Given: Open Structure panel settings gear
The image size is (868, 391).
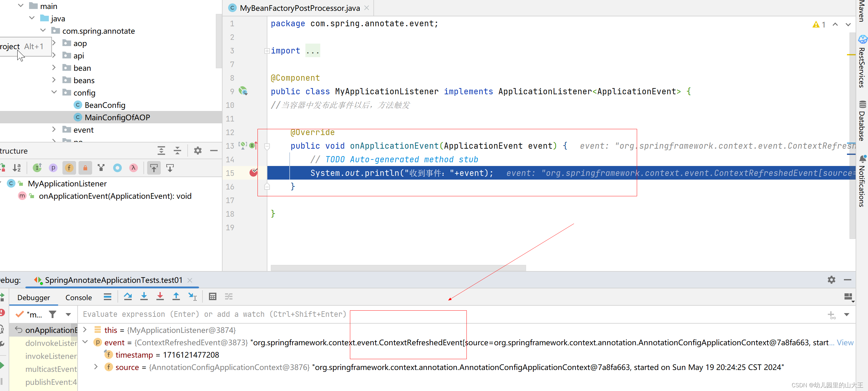Looking at the screenshot, I should [x=198, y=151].
